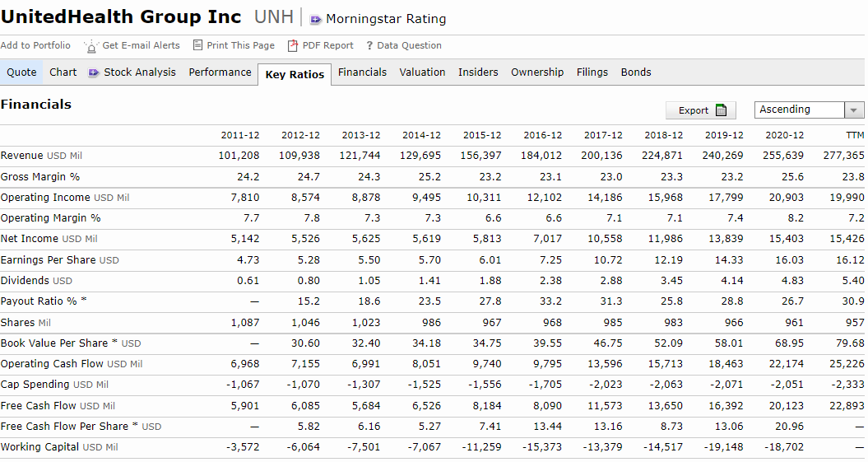Click the Data Question link text
This screenshot has width=868, height=462.
(409, 45)
